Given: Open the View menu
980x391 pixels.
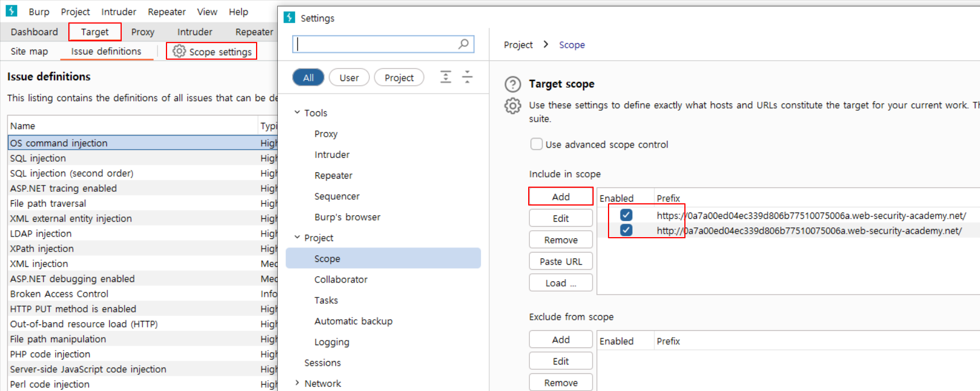Looking at the screenshot, I should tap(207, 11).
